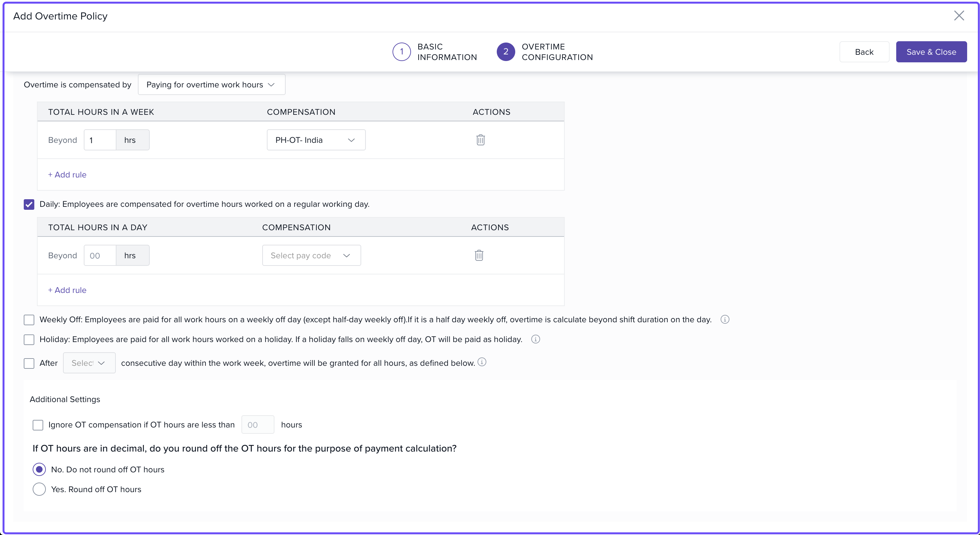Select 'Yes. Round off OT hours' radio
980x535 pixels.
tap(39, 489)
